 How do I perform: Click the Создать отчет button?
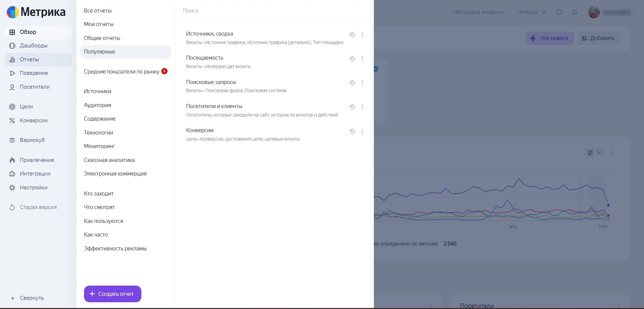(113, 294)
